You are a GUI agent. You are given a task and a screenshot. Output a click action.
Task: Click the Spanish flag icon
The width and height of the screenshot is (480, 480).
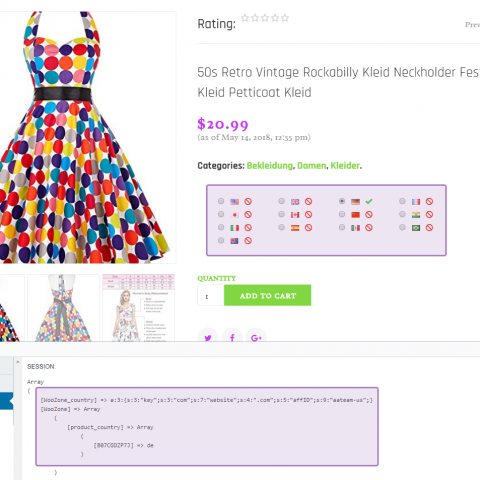pos(295,228)
